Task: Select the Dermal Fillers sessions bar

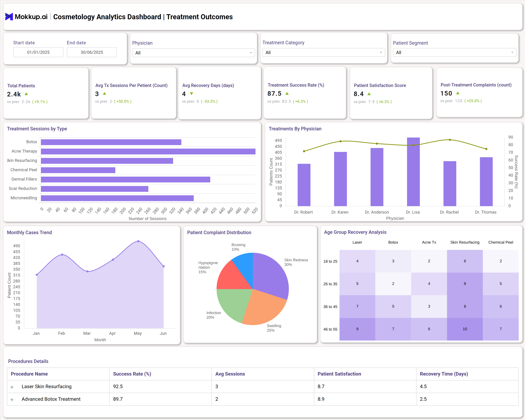Action: (125, 179)
